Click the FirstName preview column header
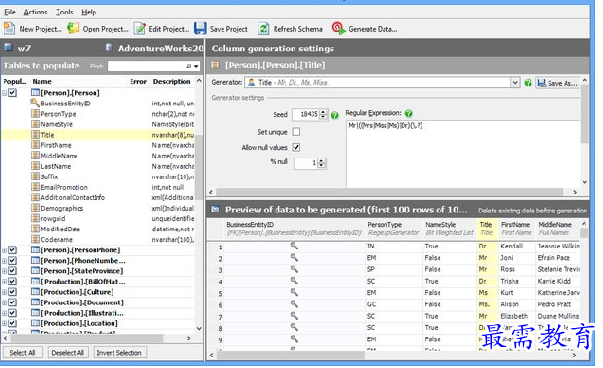603x368 pixels. (x=515, y=228)
